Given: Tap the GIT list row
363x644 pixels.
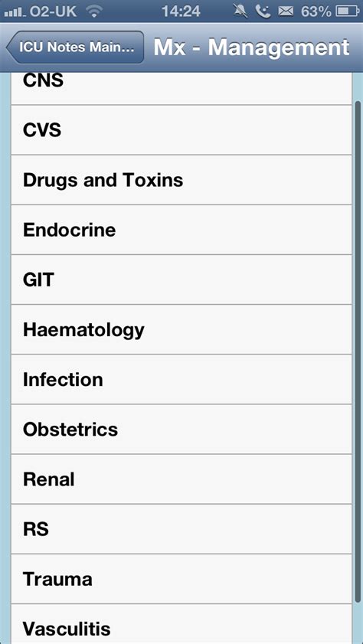Looking at the screenshot, I should (181, 280).
